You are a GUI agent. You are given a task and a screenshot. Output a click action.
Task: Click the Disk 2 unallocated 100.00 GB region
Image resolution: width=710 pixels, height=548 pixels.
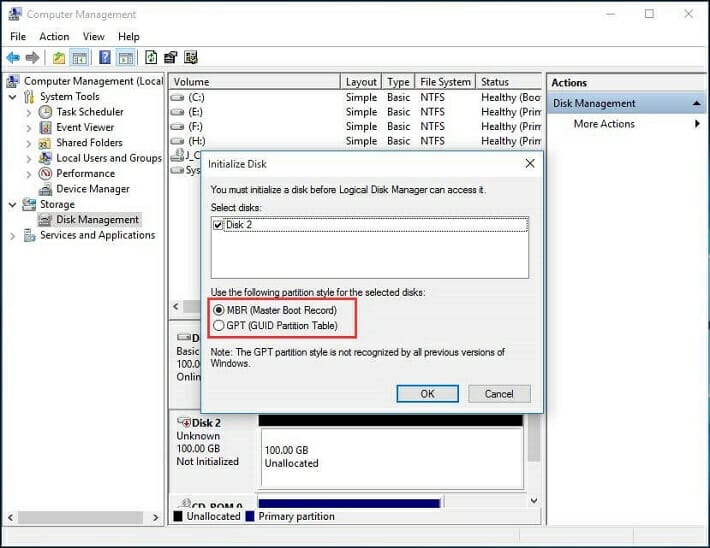392,458
